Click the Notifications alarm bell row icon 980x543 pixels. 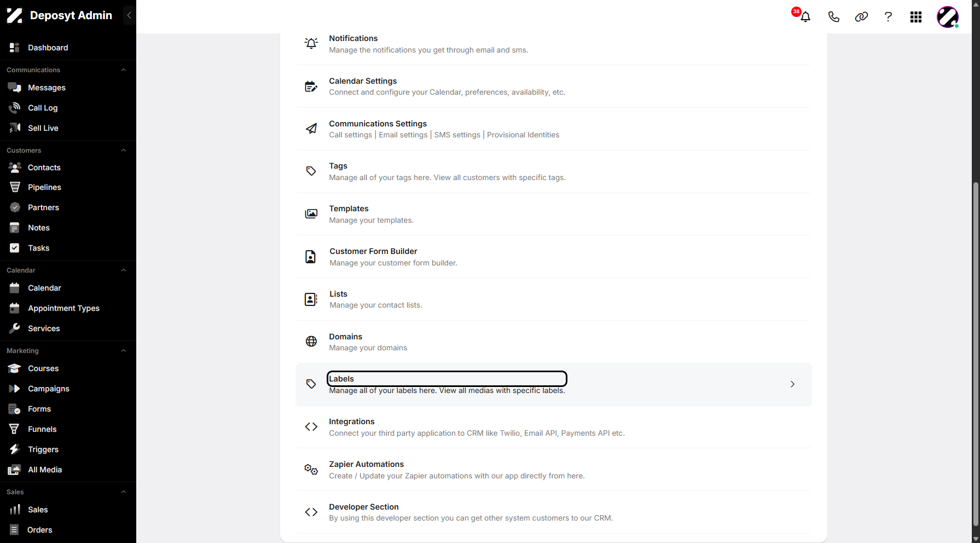311,43
